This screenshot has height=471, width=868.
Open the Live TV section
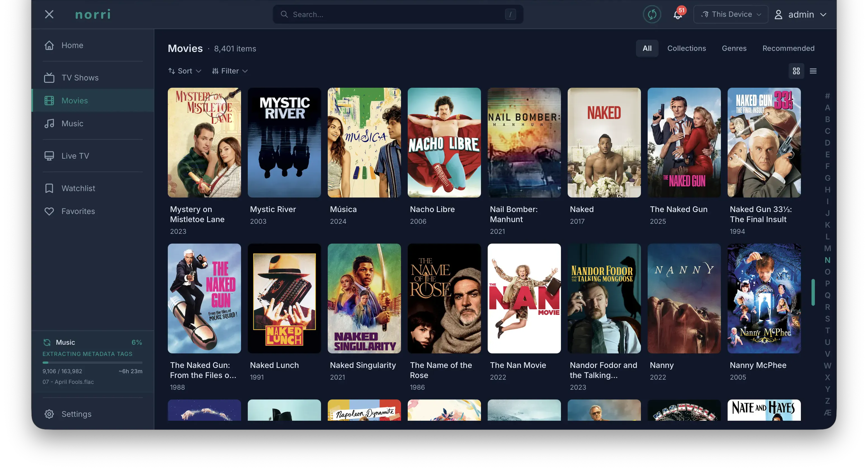[75, 156]
